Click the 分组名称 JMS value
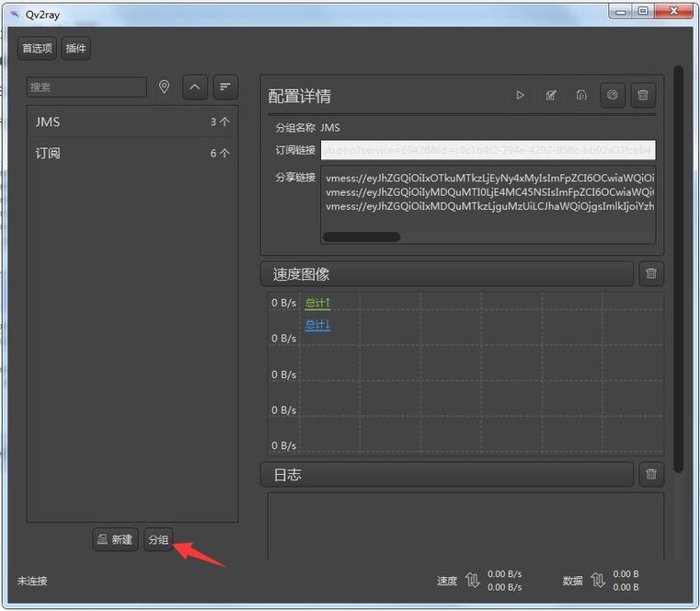This screenshot has height=611, width=700. (x=330, y=128)
